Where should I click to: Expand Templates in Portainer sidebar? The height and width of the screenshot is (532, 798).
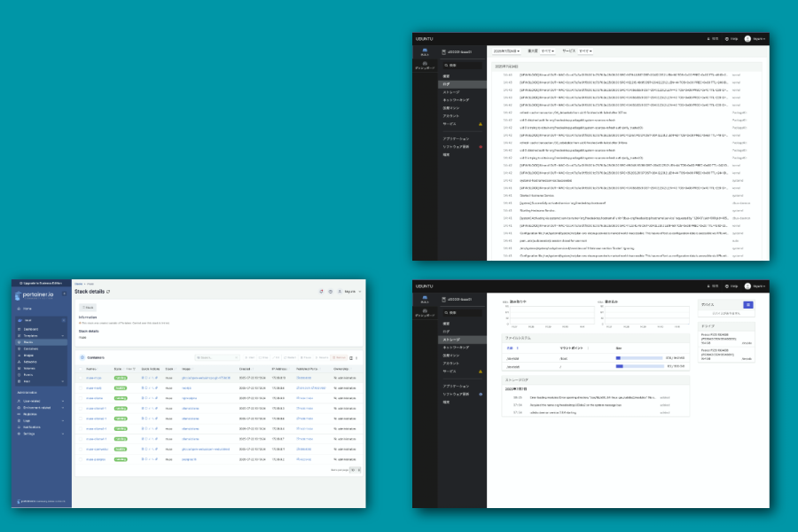[63, 336]
